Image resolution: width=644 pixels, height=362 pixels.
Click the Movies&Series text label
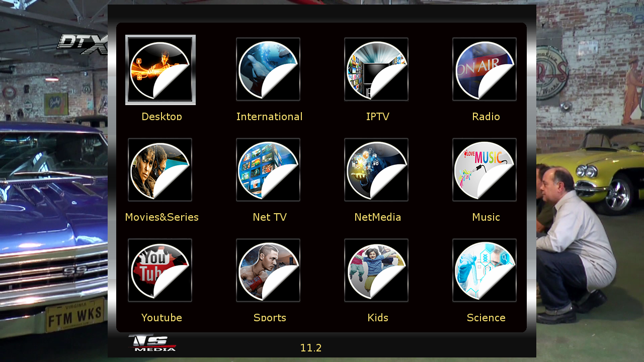pos(162,217)
